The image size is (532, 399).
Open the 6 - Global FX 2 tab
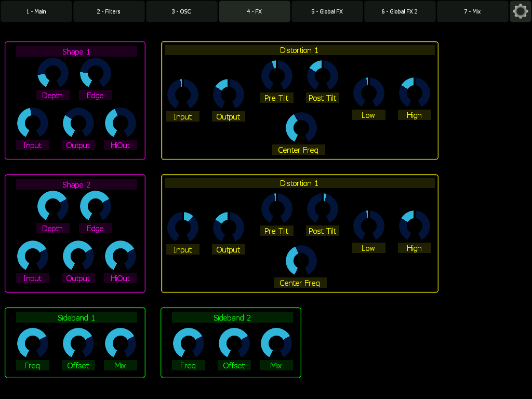point(400,11)
